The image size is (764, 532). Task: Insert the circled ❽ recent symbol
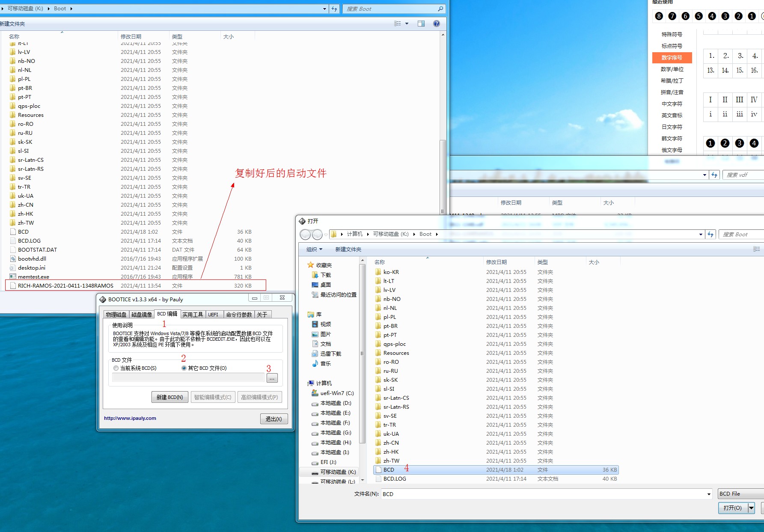[659, 16]
